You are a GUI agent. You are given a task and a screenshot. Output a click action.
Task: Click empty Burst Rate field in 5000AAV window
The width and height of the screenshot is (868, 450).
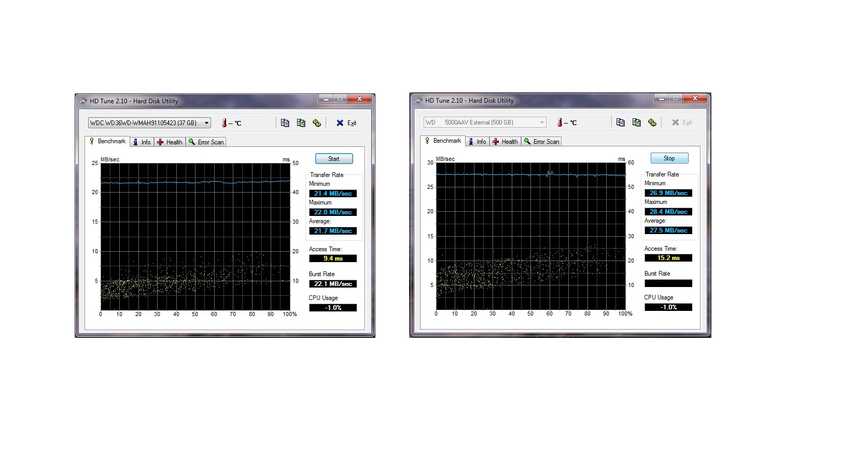pos(668,283)
